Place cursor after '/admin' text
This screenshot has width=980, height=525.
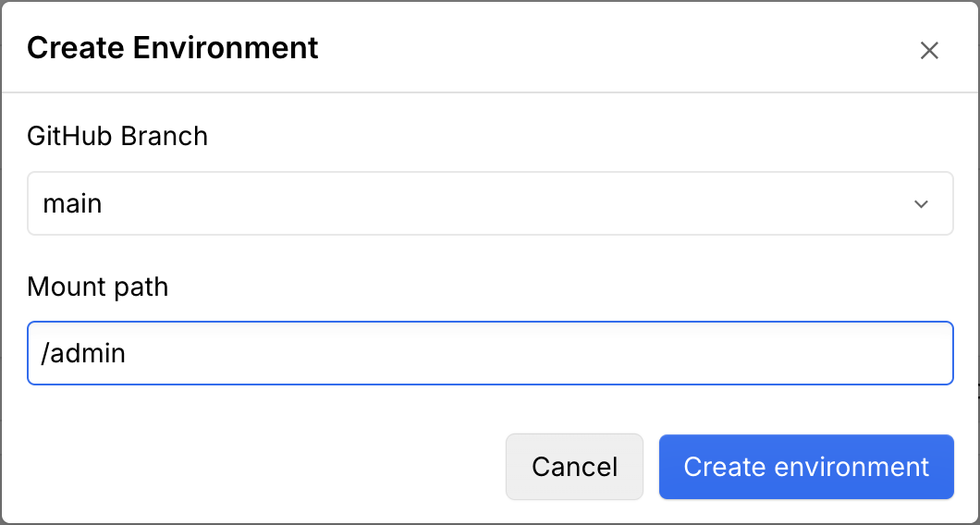(127, 353)
